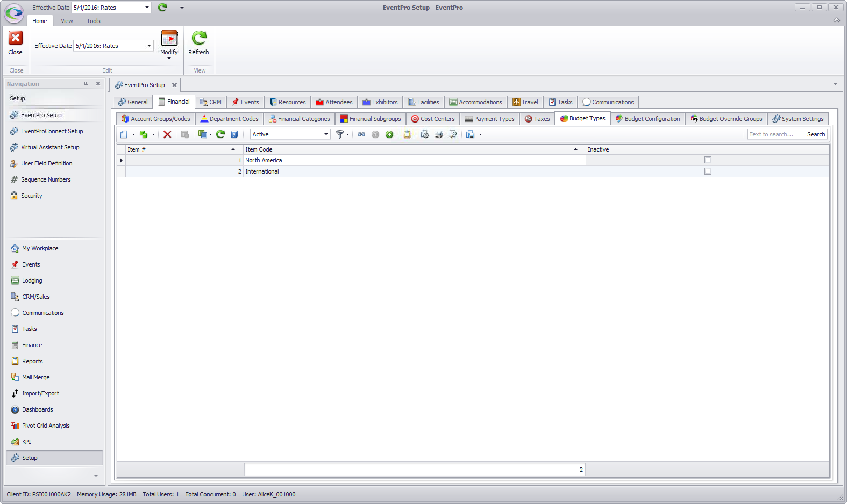Open EventPro Setup in navigation
This screenshot has width=847, height=504.
pos(41,115)
